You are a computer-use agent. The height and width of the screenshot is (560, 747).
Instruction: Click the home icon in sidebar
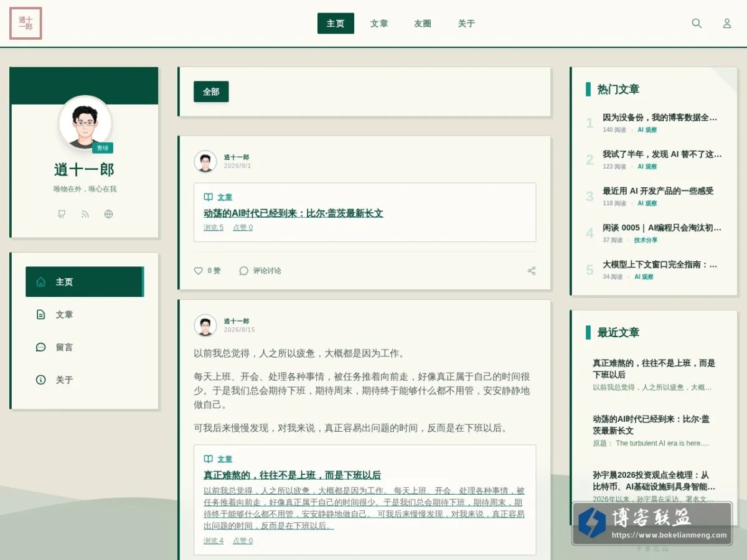click(x=41, y=282)
